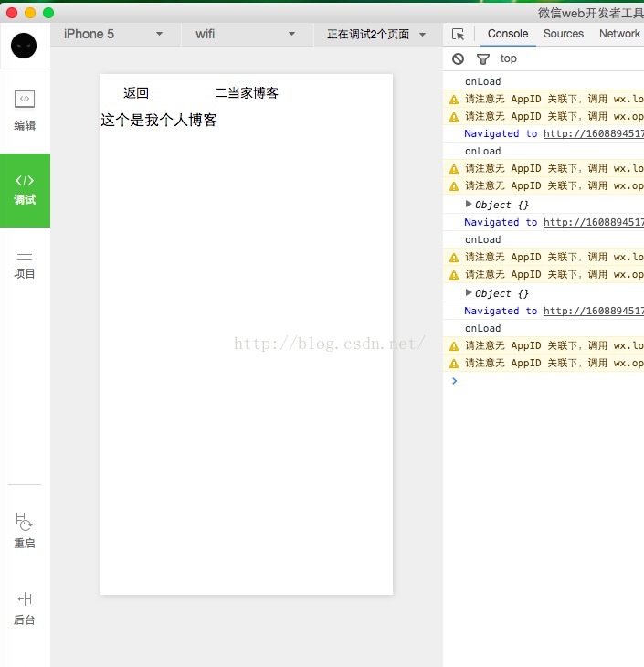This screenshot has height=667, width=644.
Task: Select the Console tab
Action: tap(508, 34)
